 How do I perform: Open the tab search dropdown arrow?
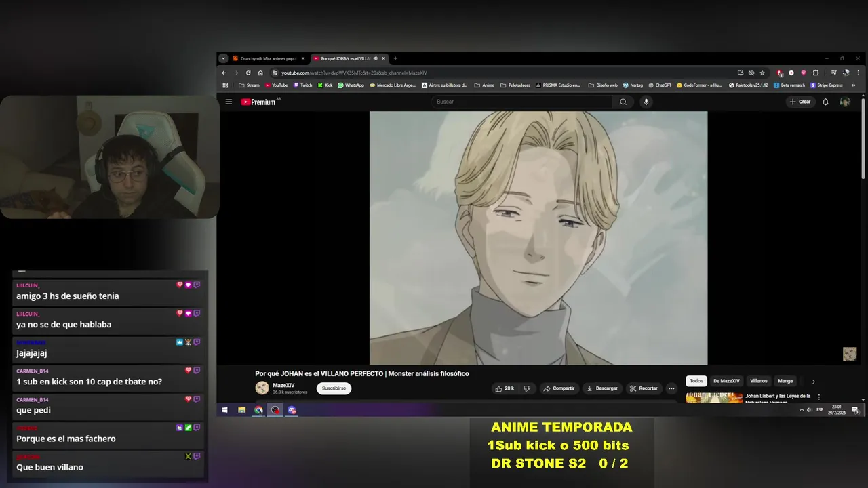[223, 58]
